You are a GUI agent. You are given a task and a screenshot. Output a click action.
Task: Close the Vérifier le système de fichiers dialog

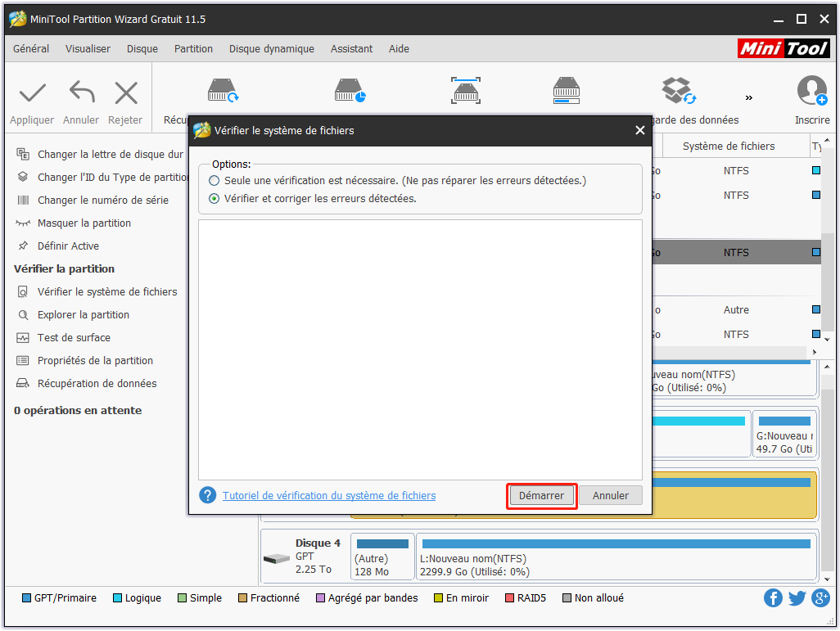tap(639, 131)
